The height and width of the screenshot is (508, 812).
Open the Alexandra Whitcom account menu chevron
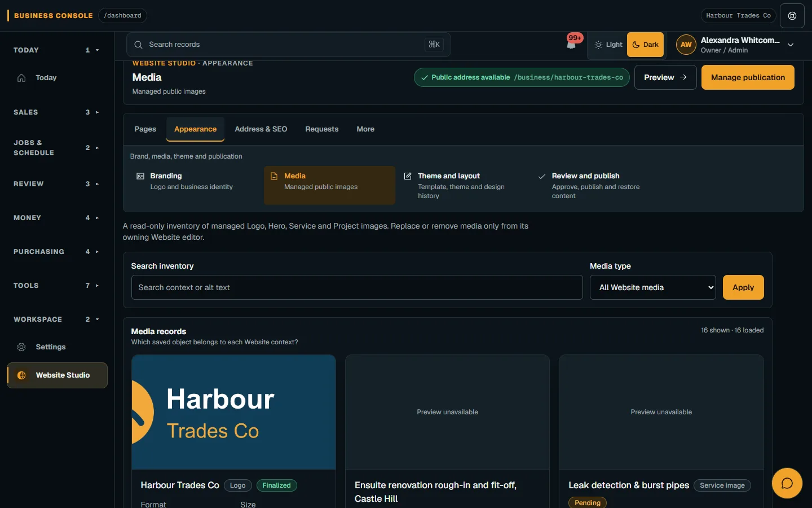pos(791,45)
